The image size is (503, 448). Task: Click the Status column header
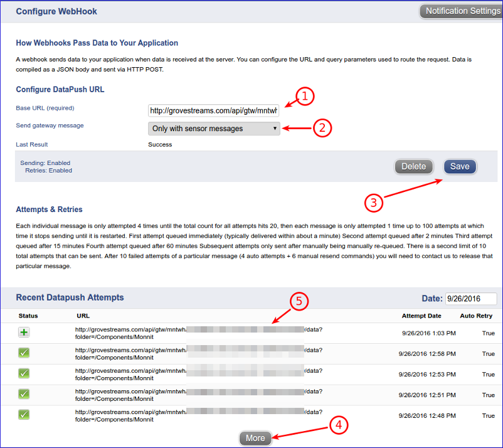pyautogui.click(x=24, y=316)
